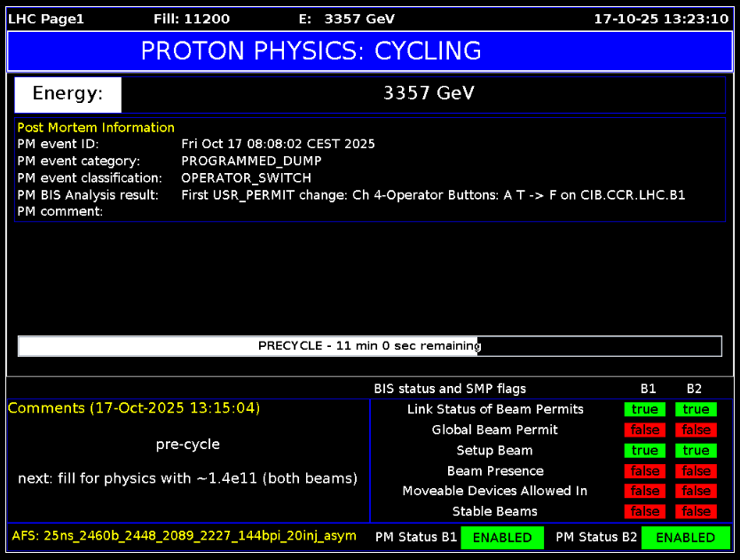The height and width of the screenshot is (560, 740).
Task: Click the Global Beam Permit B2 false indicator
Action: tap(696, 430)
